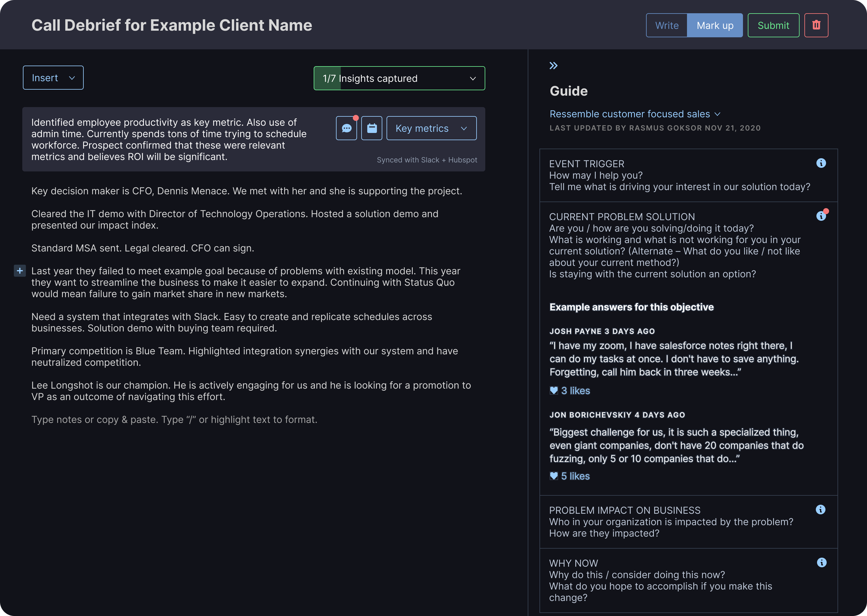The width and height of the screenshot is (867, 616).
Task: Click the info icon on CURRENT PROBLEM SOLUTION
Action: point(821,215)
